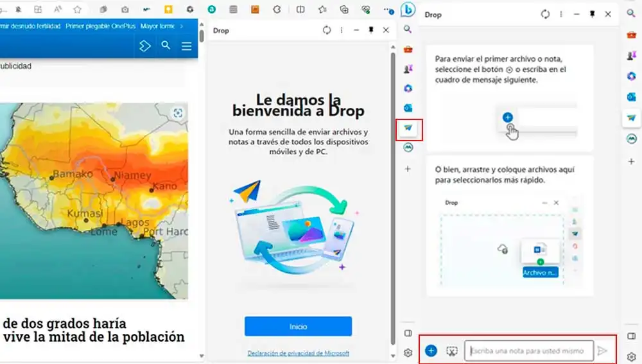Open Search in sidebar beside welcome panel
The image size is (642, 364).
click(408, 30)
